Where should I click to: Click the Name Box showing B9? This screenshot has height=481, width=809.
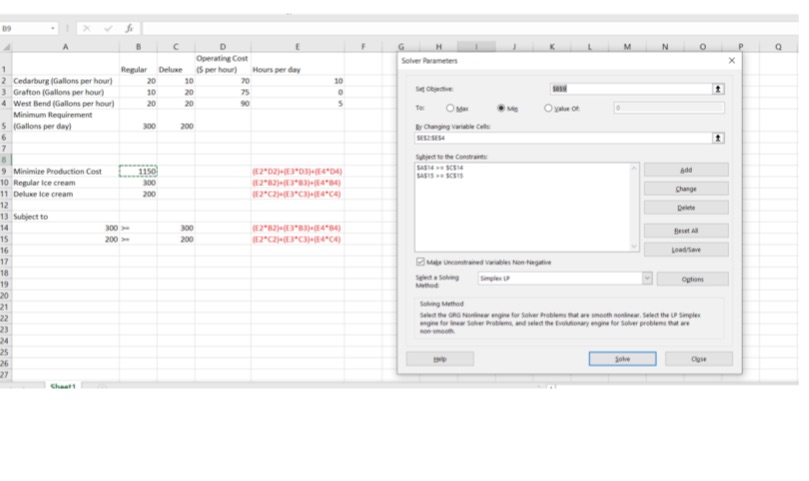tap(25, 28)
